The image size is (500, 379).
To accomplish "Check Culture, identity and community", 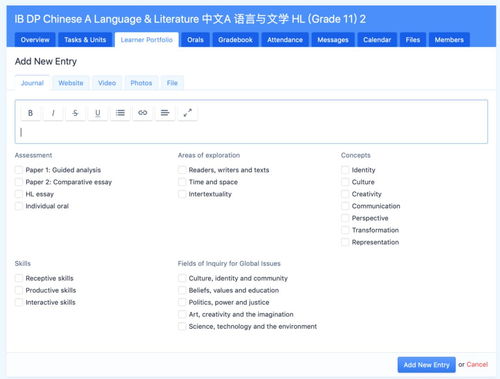I will point(182,278).
